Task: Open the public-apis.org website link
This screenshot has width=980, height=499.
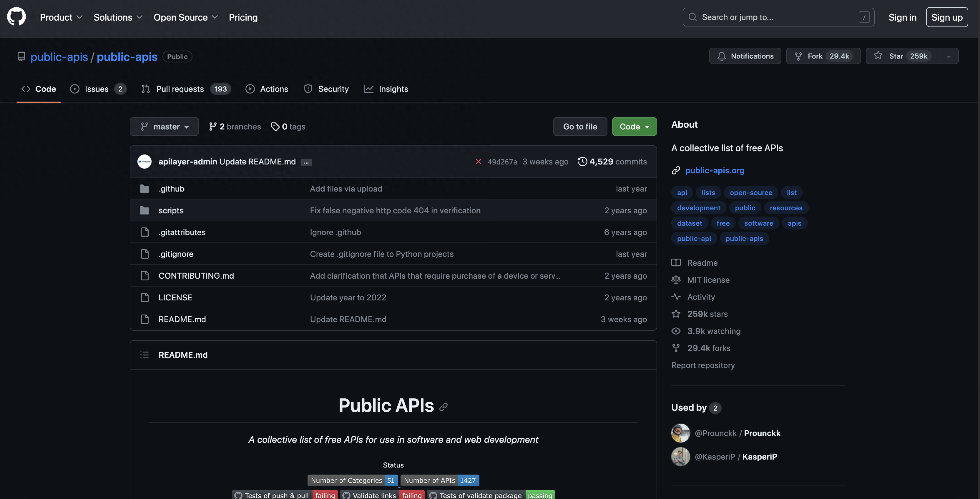Action: click(x=715, y=170)
